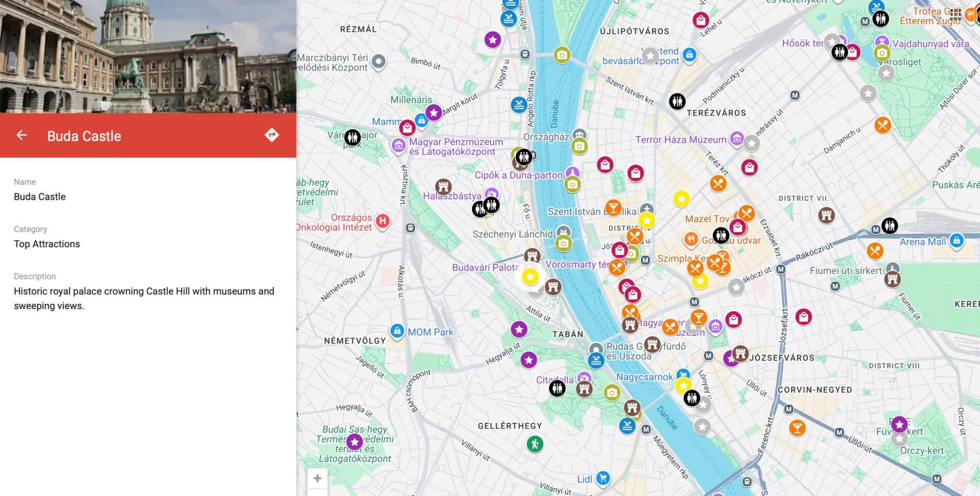The width and height of the screenshot is (980, 496).
Task: Click the zoom in button on the map
Action: pyautogui.click(x=318, y=478)
